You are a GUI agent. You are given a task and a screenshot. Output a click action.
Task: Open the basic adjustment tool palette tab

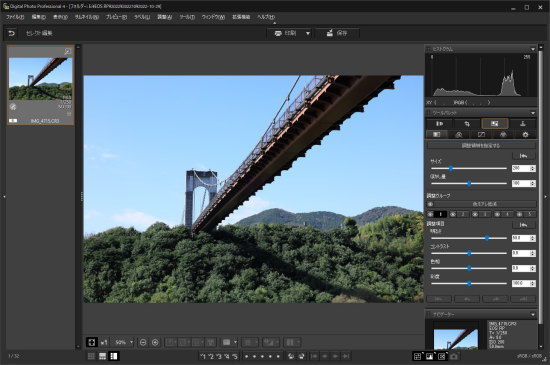tap(439, 123)
